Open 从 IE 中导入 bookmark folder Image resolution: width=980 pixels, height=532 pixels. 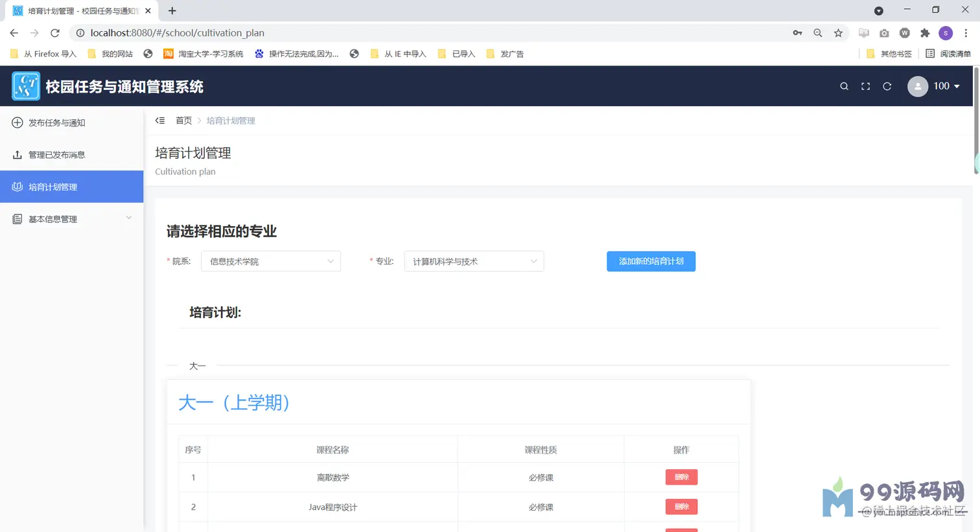398,54
